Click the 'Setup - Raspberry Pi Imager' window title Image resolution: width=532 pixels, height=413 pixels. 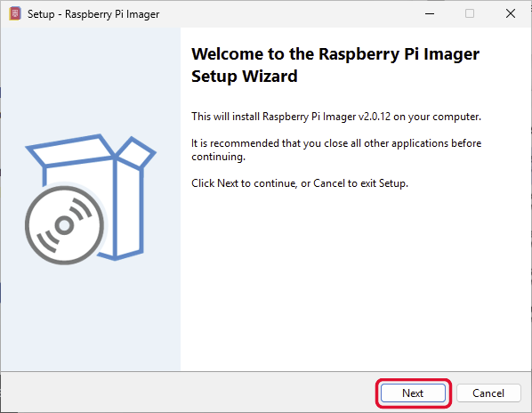click(x=93, y=14)
